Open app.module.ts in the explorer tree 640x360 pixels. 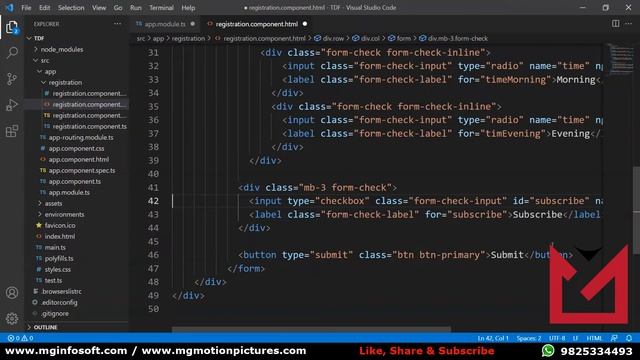tap(69, 193)
